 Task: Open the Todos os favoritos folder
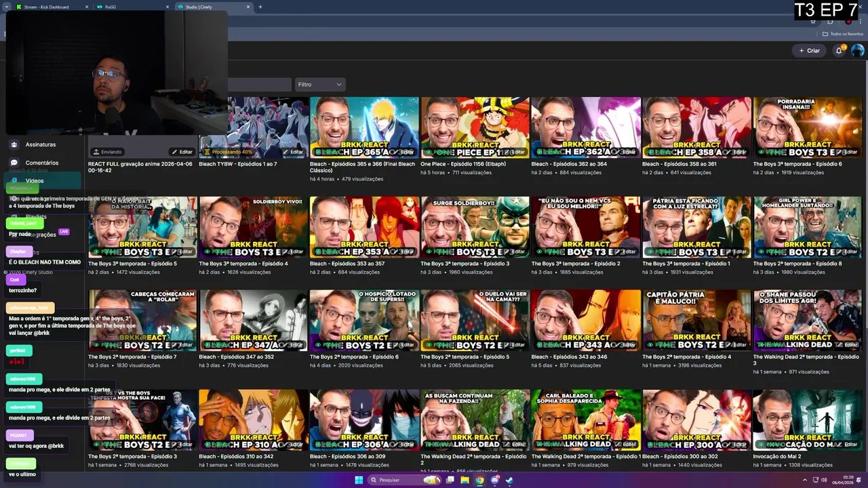tap(843, 34)
